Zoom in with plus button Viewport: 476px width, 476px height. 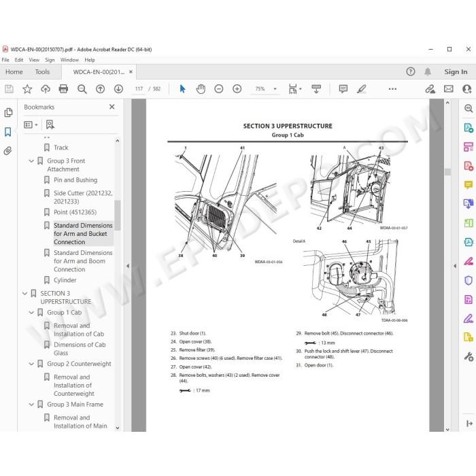(x=237, y=89)
